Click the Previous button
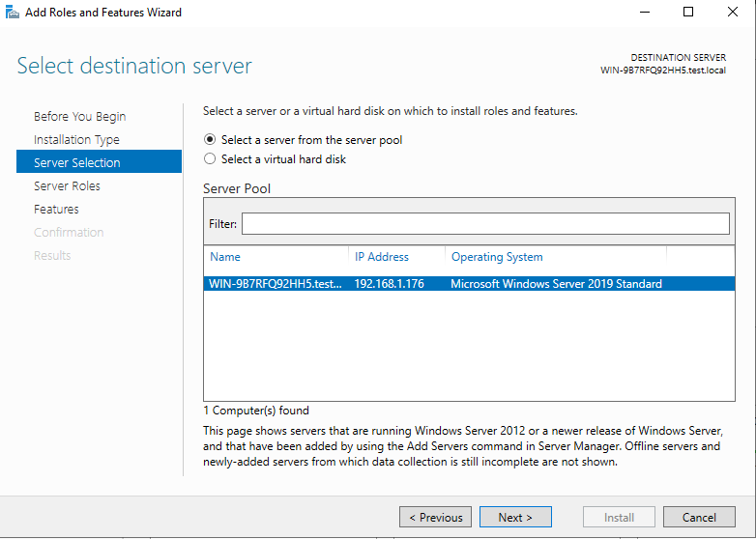 [x=435, y=518]
